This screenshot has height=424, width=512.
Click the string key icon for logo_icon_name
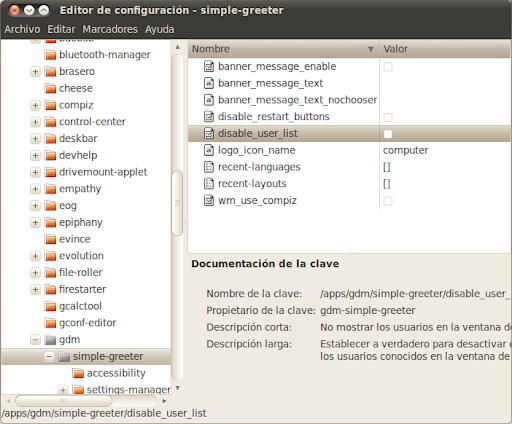coord(209,150)
